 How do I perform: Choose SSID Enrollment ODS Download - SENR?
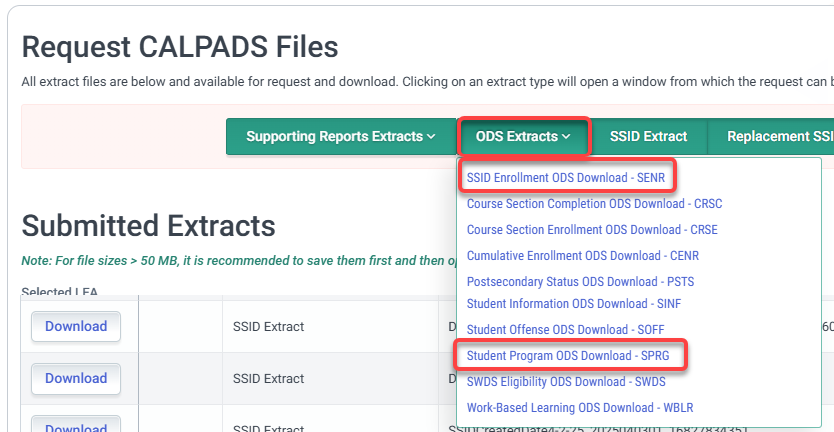[566, 178]
